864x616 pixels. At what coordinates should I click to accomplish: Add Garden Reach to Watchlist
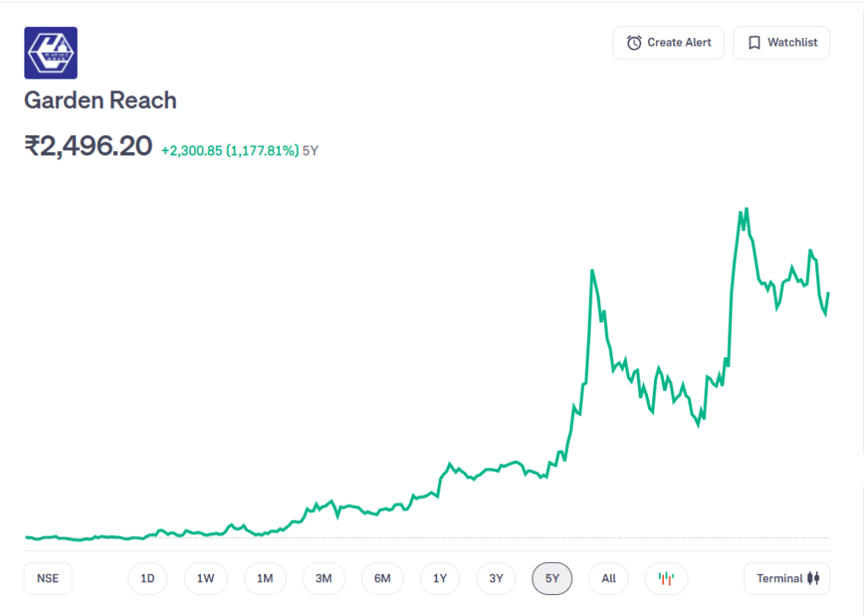(781, 42)
